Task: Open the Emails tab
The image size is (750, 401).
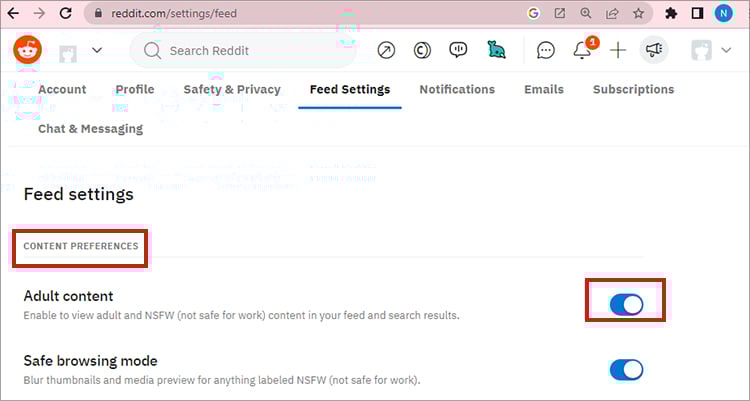Action: click(x=544, y=89)
